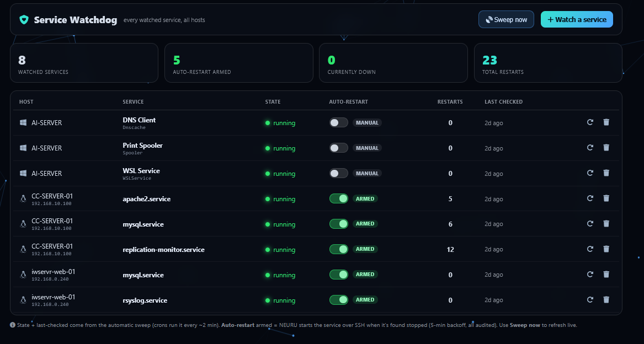Delete the WSL Service watch entry
The image size is (644, 344).
point(606,173)
